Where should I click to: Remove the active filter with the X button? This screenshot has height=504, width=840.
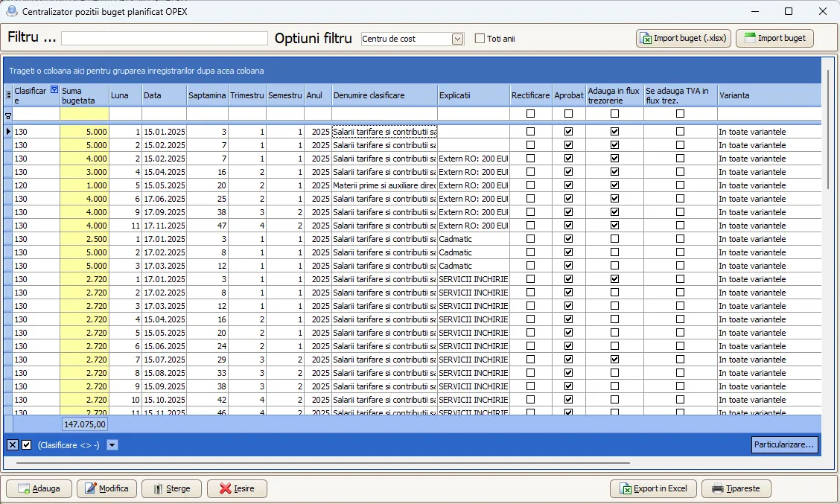click(13, 444)
